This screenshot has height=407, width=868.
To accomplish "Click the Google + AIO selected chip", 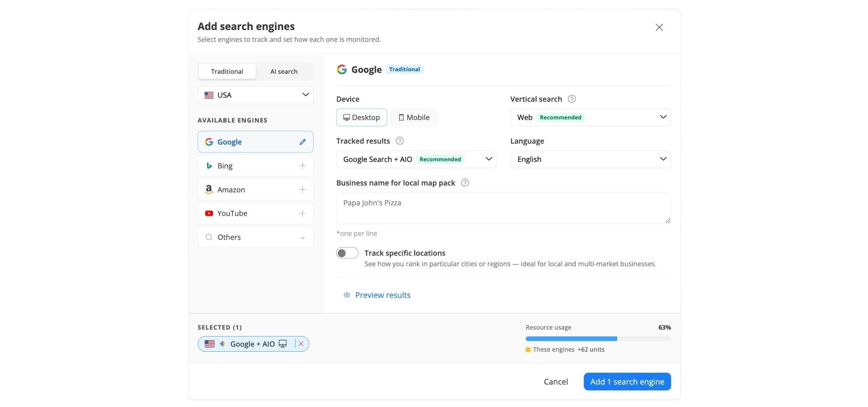I will 253,344.
